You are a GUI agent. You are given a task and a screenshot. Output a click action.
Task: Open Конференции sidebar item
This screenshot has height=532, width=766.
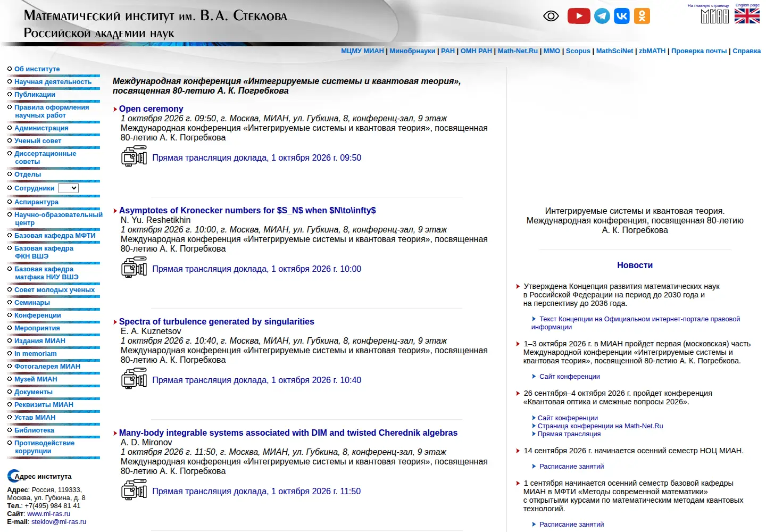tap(37, 315)
